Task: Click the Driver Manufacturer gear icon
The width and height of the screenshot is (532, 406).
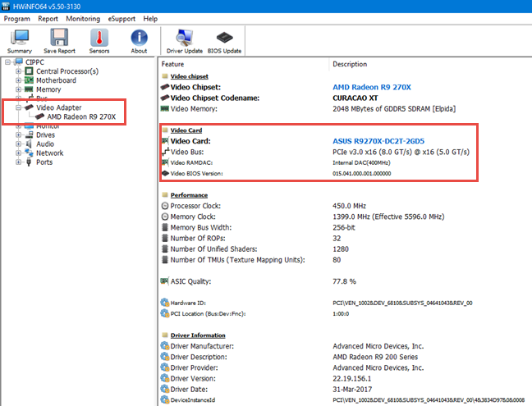Action: (x=165, y=346)
